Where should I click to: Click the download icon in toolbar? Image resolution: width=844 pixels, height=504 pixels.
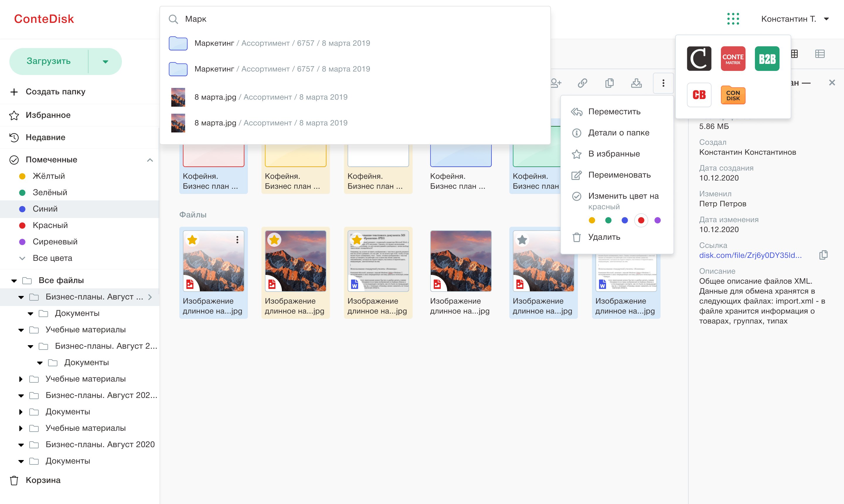[x=636, y=83]
